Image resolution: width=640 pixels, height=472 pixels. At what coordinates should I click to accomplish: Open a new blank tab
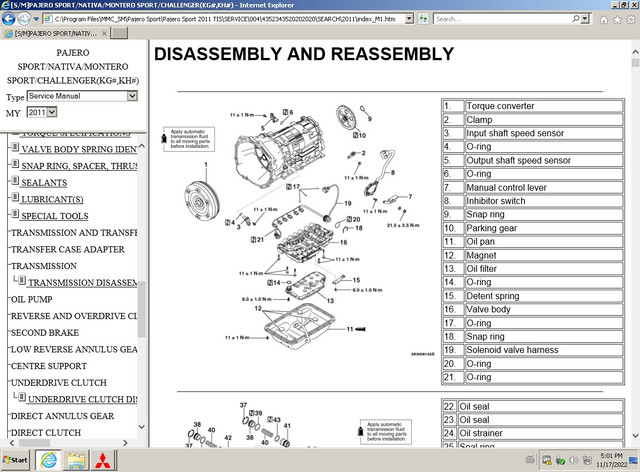[x=119, y=33]
